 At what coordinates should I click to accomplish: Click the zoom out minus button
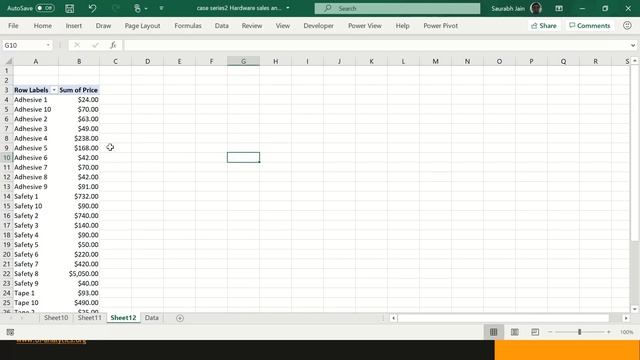pos(550,332)
